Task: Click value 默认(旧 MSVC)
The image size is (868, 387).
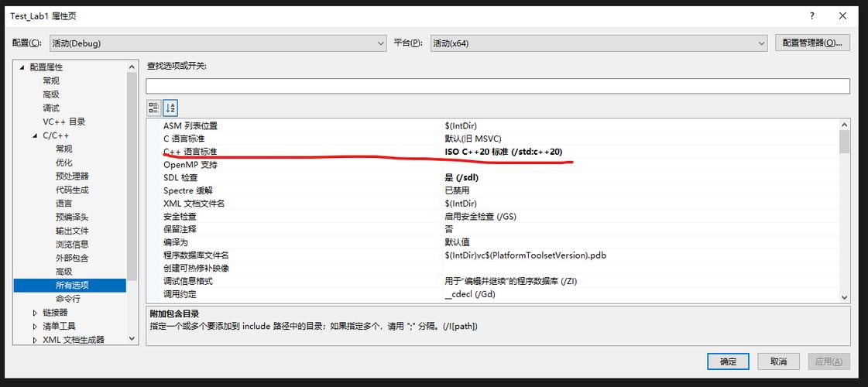Action: (473, 139)
